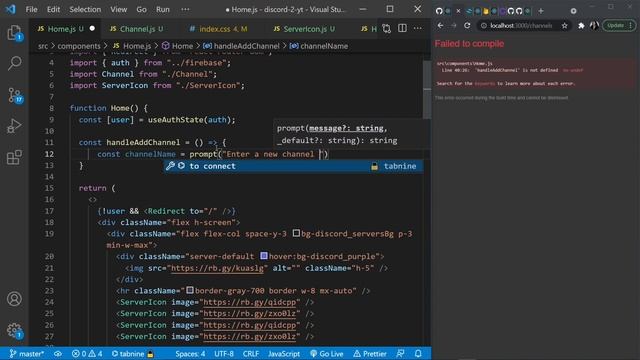Open the Search view in activity bar
Viewport: 640px width, 360px height.
click(x=14, y=63)
